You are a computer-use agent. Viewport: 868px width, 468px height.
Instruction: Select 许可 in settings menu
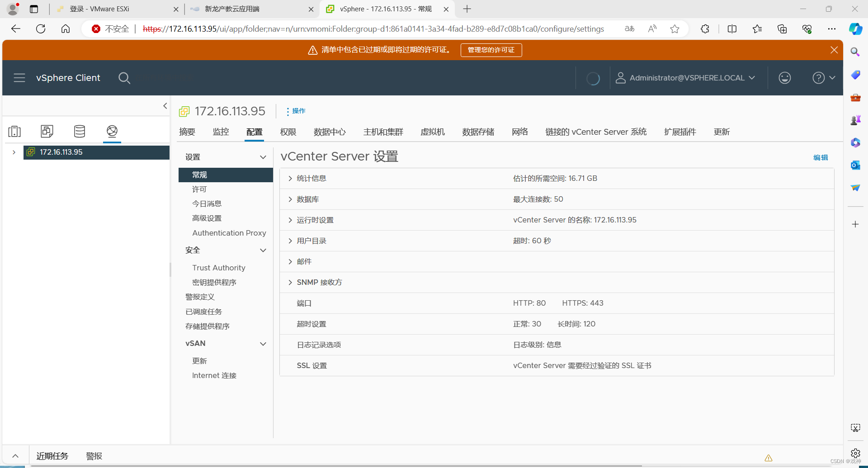(199, 189)
